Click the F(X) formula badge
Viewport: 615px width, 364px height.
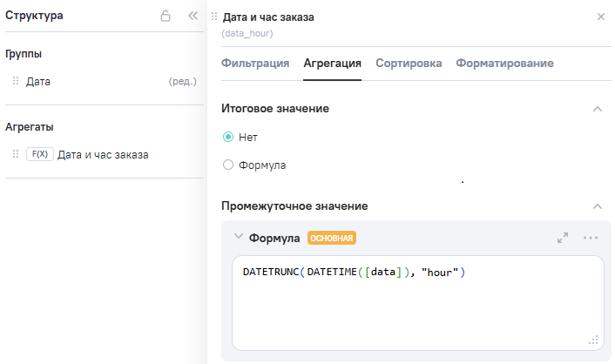(x=40, y=154)
